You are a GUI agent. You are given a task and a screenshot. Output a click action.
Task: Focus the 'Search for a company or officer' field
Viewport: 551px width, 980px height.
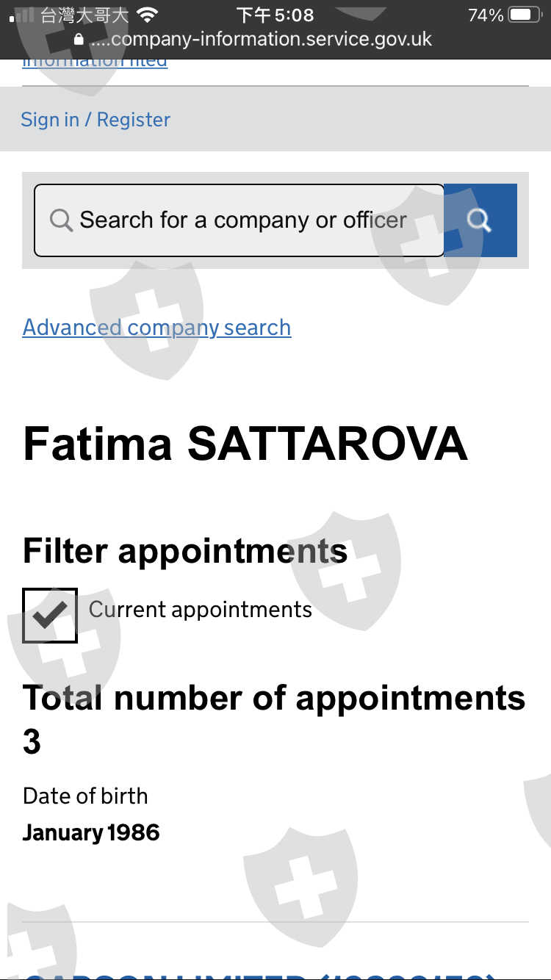pos(242,220)
